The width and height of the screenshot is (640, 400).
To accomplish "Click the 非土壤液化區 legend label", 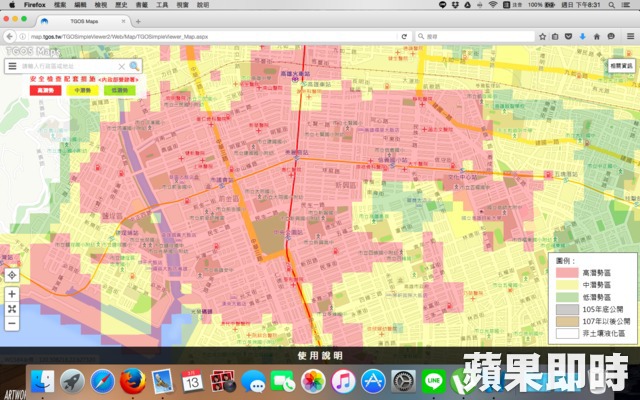I will click(604, 333).
